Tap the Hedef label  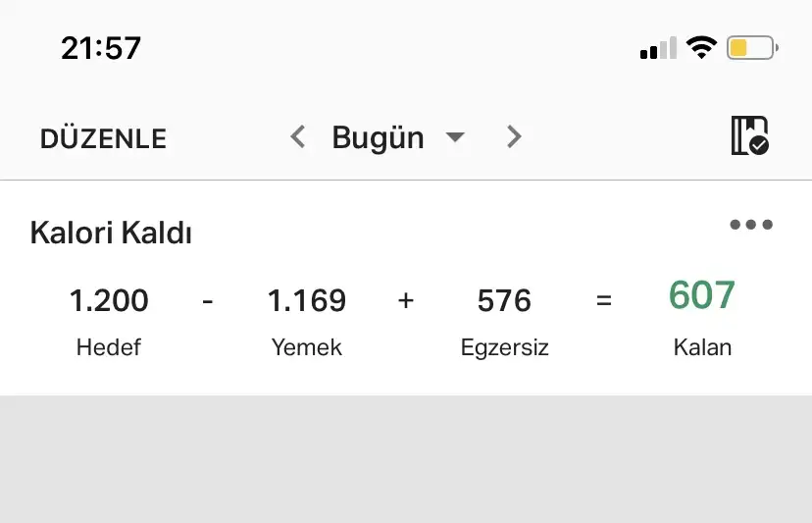coord(109,347)
